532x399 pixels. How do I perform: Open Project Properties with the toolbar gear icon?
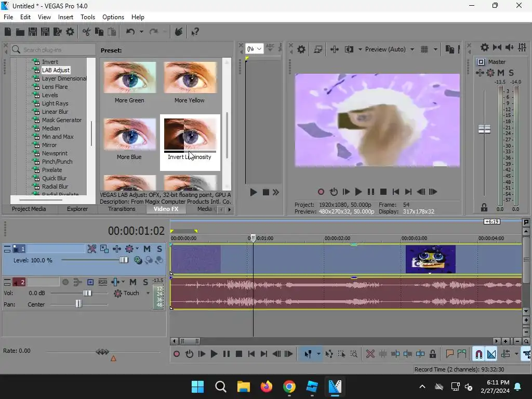[x=70, y=32]
